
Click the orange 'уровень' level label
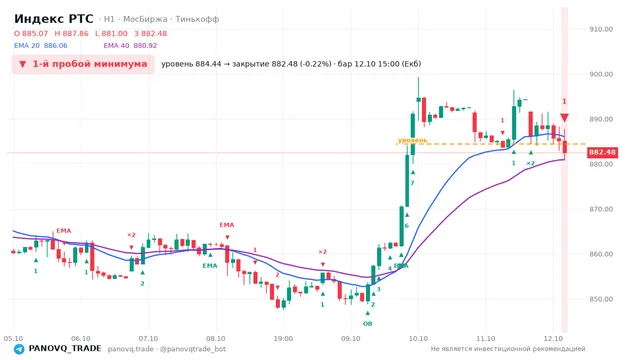412,140
